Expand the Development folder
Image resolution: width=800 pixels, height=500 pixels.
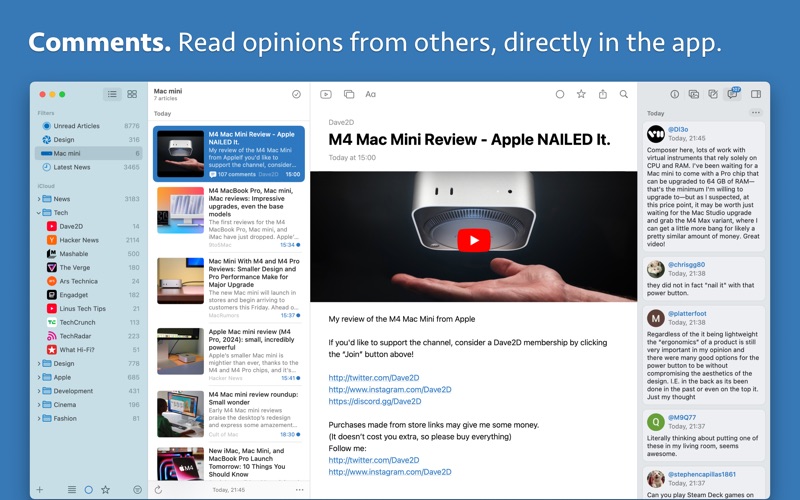click(x=39, y=391)
